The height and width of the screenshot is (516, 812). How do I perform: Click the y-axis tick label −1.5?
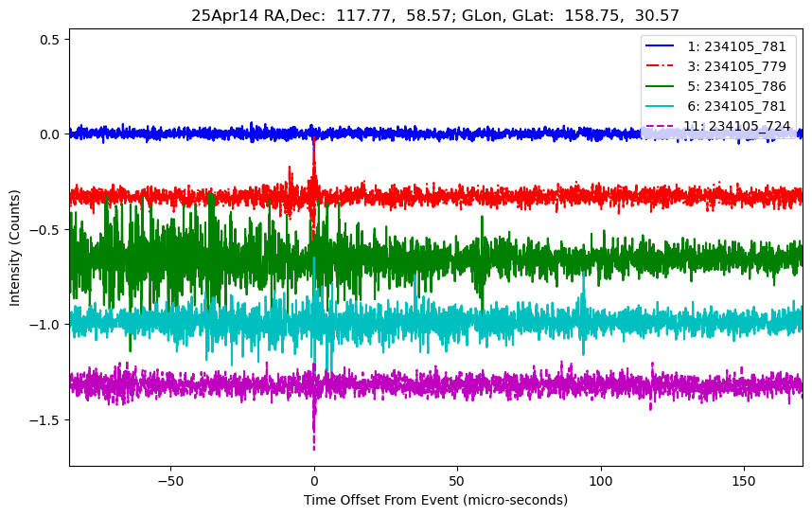(45, 420)
